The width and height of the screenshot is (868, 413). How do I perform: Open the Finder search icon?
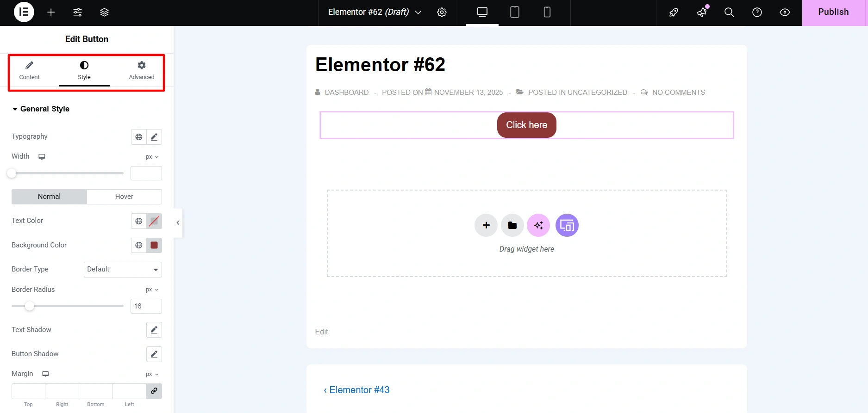pyautogui.click(x=729, y=12)
